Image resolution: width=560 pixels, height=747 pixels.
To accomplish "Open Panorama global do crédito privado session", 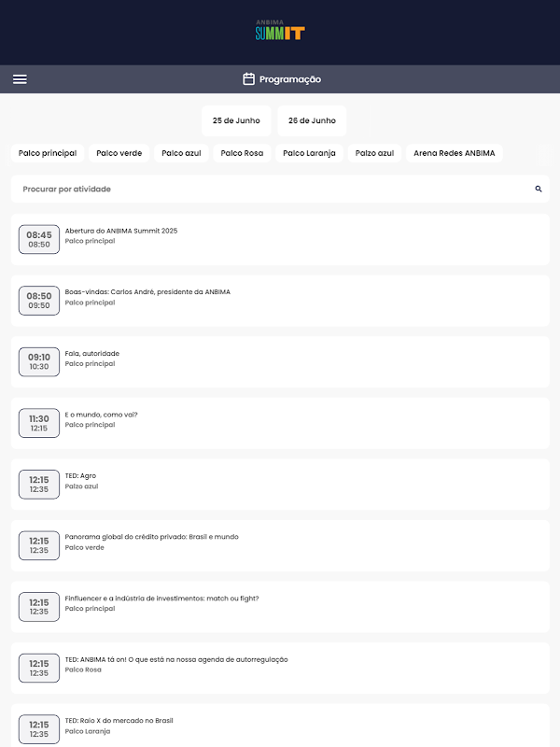I will [x=280, y=545].
